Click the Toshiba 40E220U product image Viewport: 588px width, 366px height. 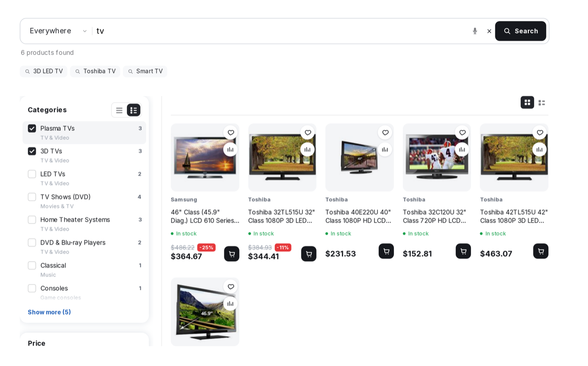point(359,157)
